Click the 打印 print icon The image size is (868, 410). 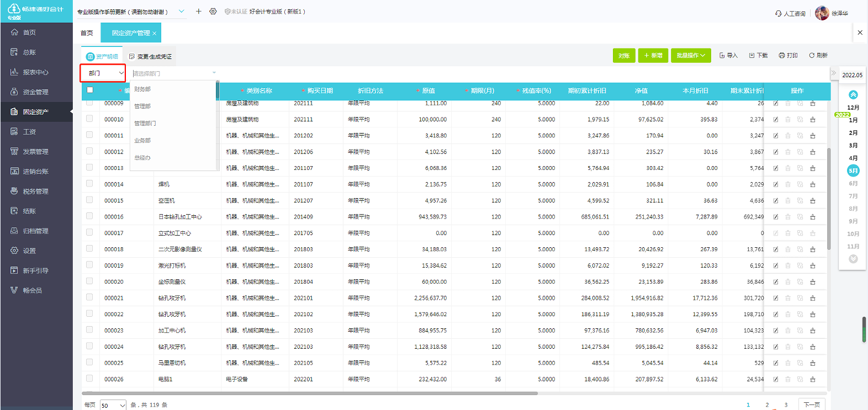tap(782, 56)
